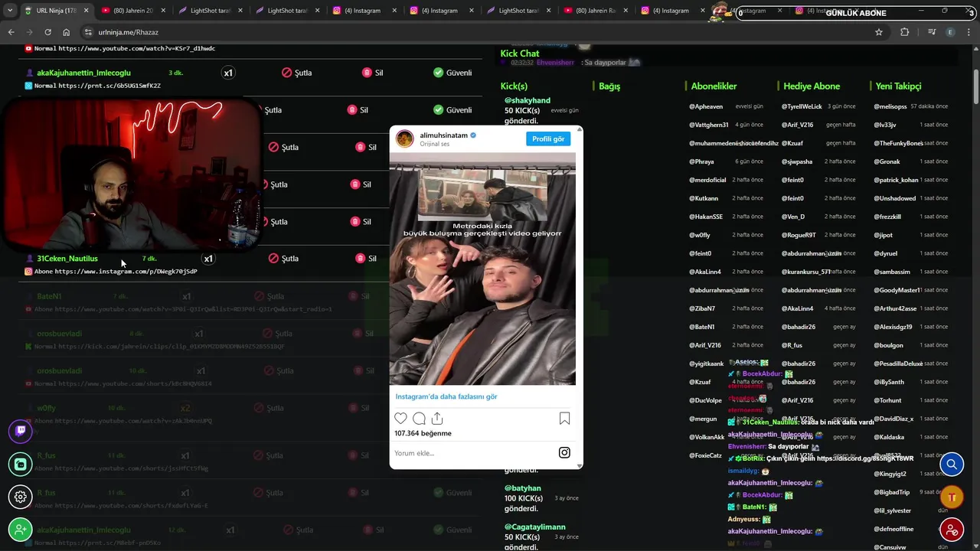Viewport: 980px width, 551px height.
Task: Click the Instagram video thumbnail in embed
Action: (482, 269)
